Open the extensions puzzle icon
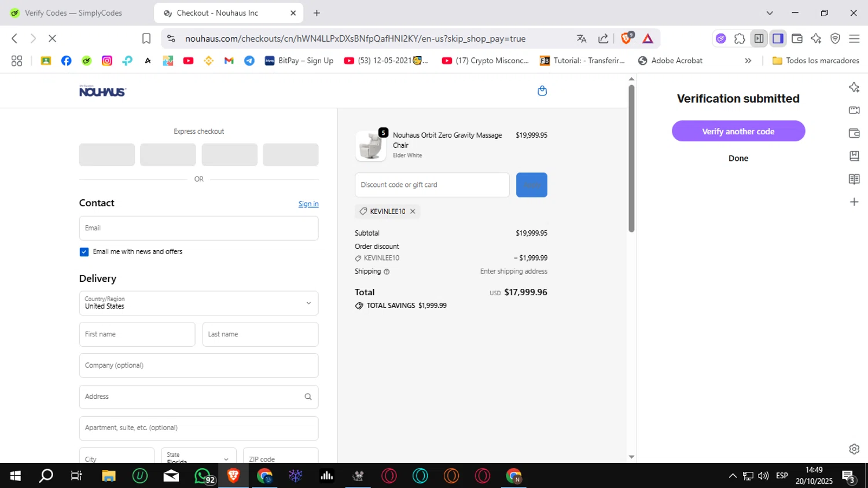 coord(740,39)
